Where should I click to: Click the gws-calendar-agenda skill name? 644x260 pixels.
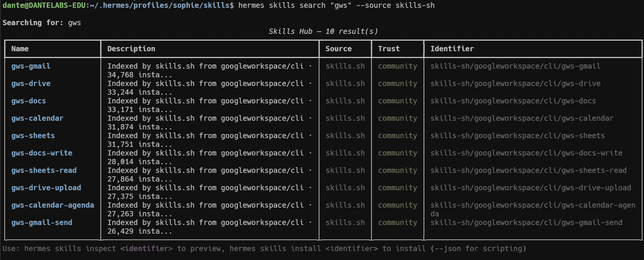point(53,205)
